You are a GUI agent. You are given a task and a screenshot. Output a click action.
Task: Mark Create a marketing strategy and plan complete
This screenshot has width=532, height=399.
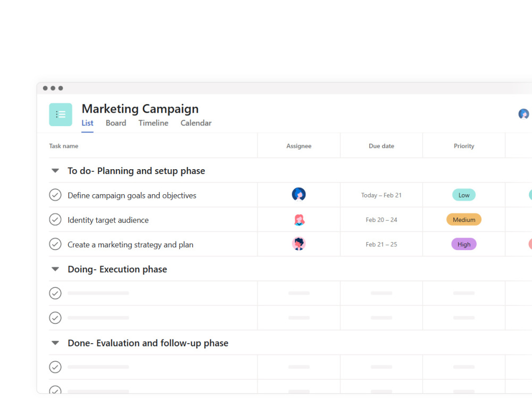point(55,244)
